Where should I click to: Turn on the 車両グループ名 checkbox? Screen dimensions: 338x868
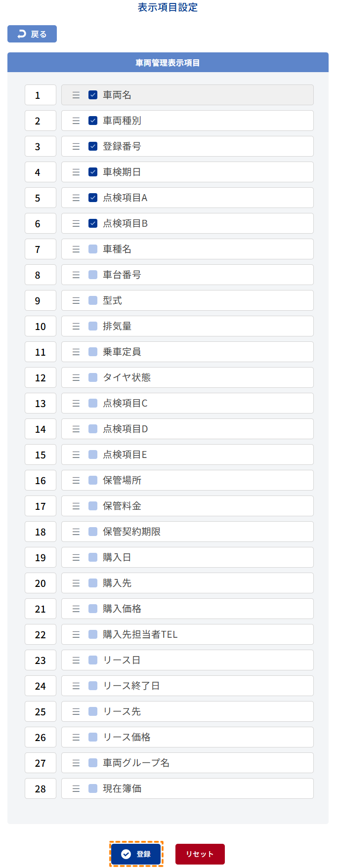[93, 763]
